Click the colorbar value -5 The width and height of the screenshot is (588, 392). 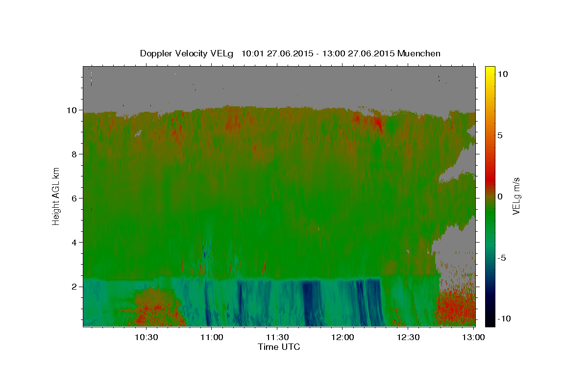pos(501,258)
